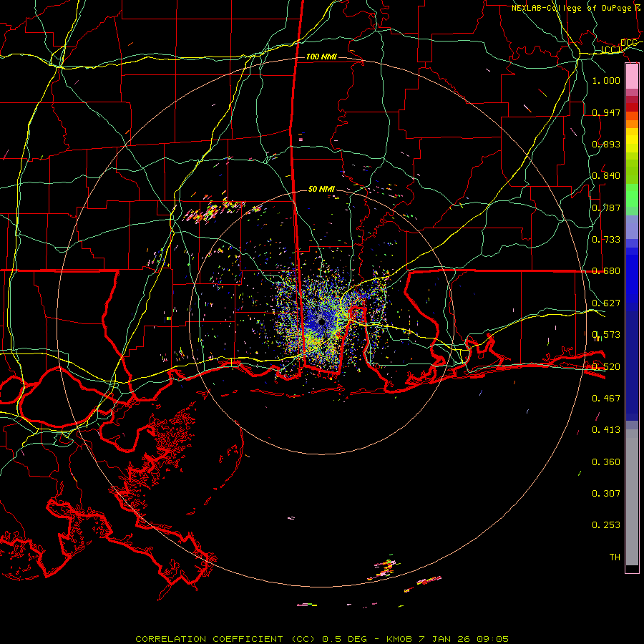Pick the red segment of the color bar
This screenshot has width=644, height=644.
coord(632,107)
